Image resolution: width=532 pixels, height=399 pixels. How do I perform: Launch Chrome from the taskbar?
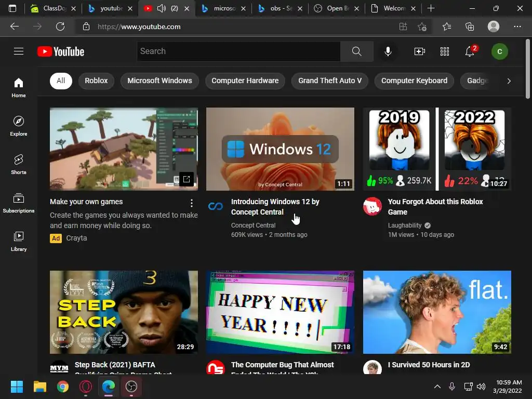[62, 387]
